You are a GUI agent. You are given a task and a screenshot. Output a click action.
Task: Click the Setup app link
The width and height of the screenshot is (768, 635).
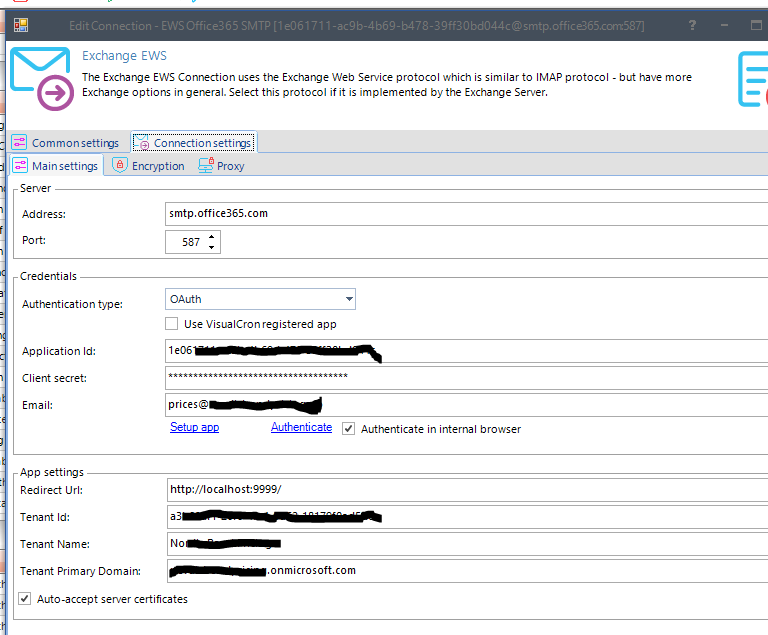pos(194,427)
